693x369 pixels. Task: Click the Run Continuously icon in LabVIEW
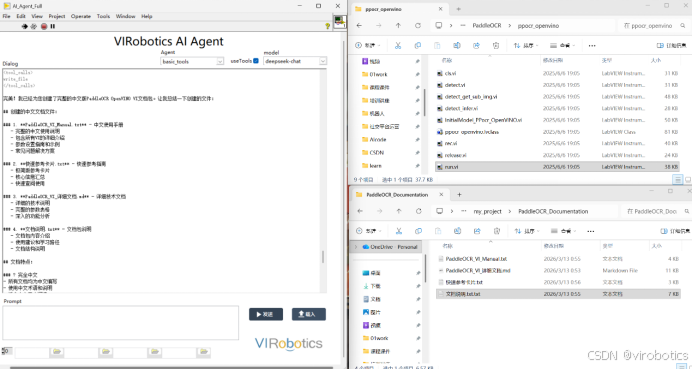34,27
